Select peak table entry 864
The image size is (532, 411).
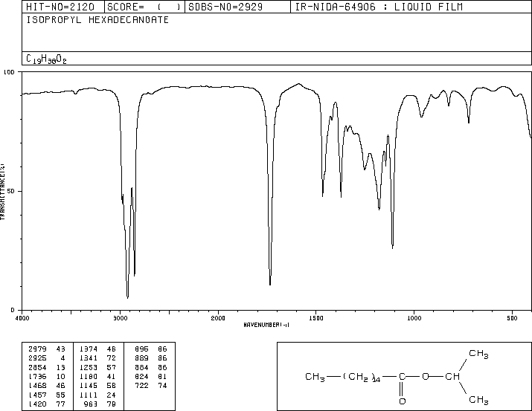pyautogui.click(x=141, y=367)
